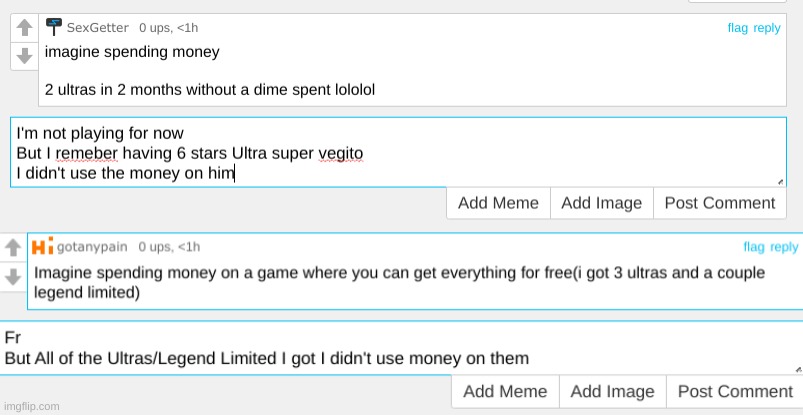Flag SexGetter's comment

click(737, 28)
